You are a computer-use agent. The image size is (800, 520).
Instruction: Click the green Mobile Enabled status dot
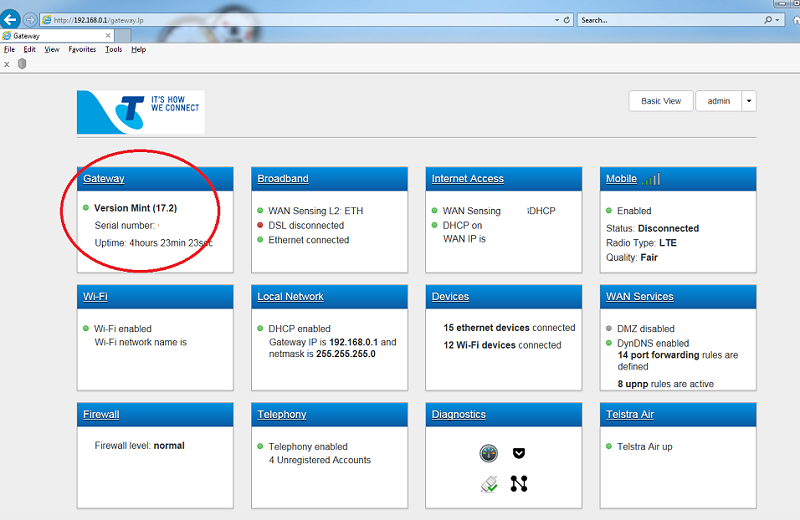pos(609,210)
